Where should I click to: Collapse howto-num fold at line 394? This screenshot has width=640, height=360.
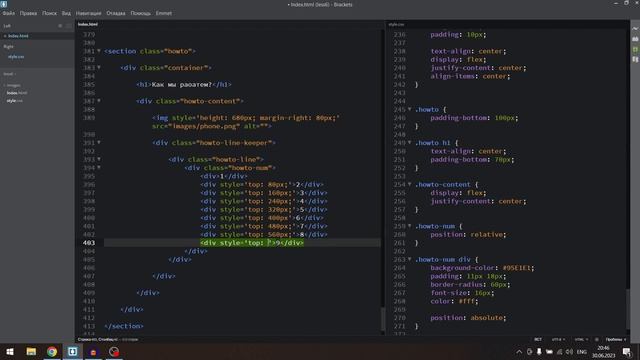99,167
